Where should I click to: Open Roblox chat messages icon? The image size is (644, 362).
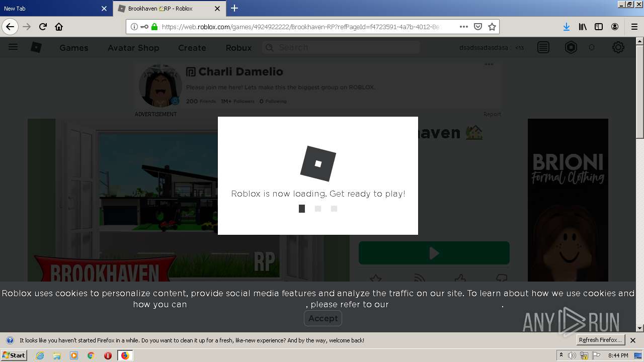[x=543, y=47]
